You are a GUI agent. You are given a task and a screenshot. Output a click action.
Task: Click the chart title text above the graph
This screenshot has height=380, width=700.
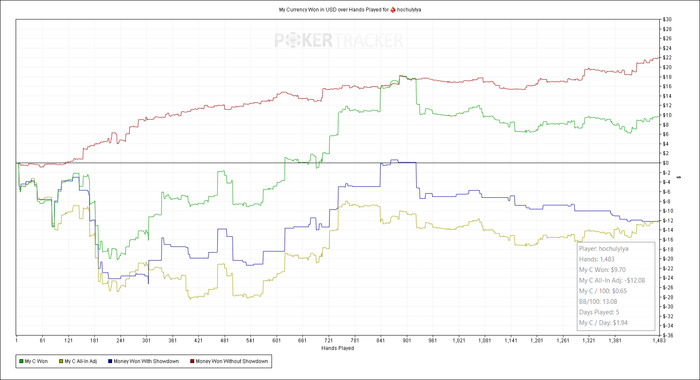coord(350,9)
